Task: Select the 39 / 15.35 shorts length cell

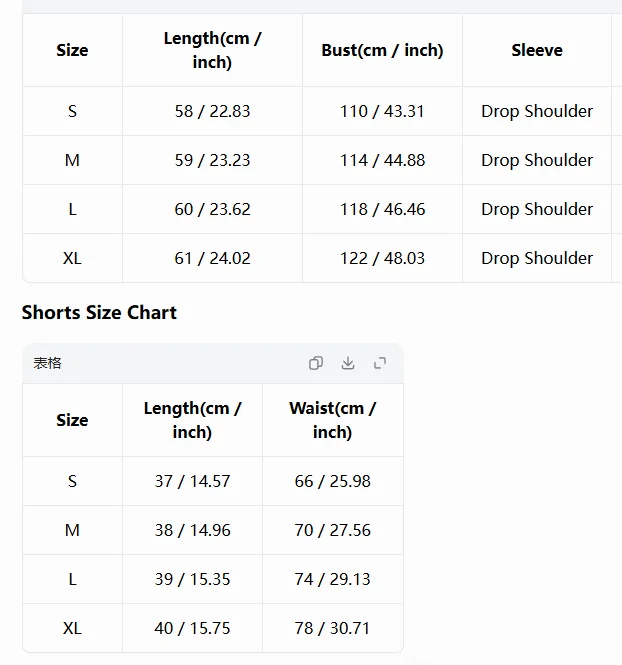Action: [x=192, y=579]
